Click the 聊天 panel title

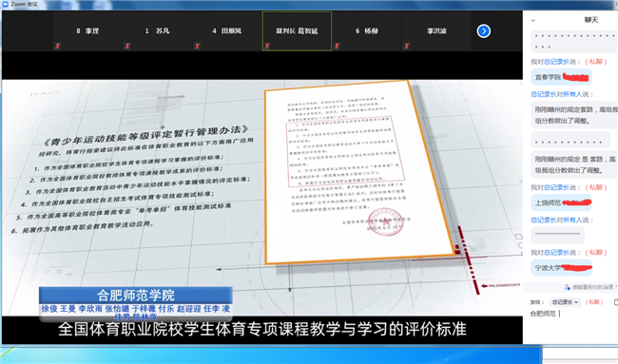590,20
